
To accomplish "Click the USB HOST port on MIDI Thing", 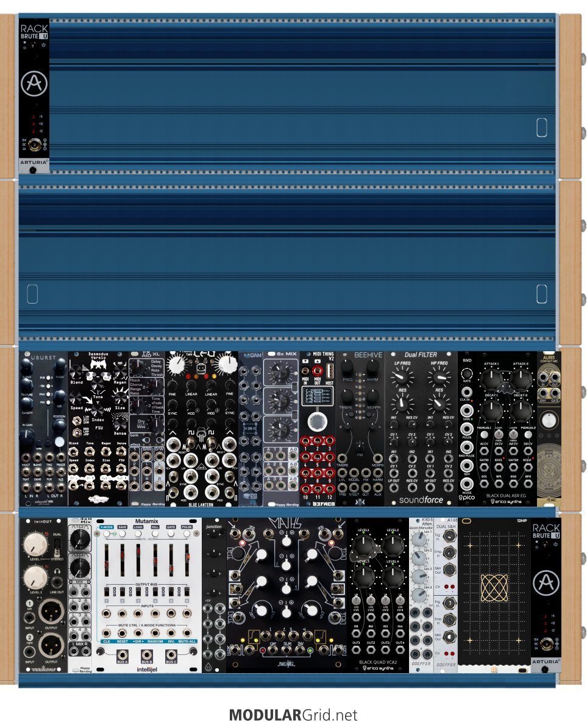I will (330, 371).
